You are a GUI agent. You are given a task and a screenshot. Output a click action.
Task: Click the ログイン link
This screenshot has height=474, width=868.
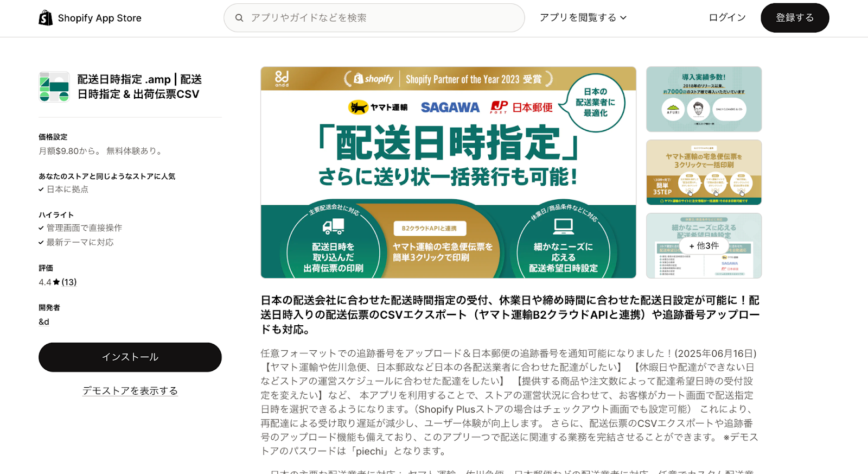pos(727,17)
